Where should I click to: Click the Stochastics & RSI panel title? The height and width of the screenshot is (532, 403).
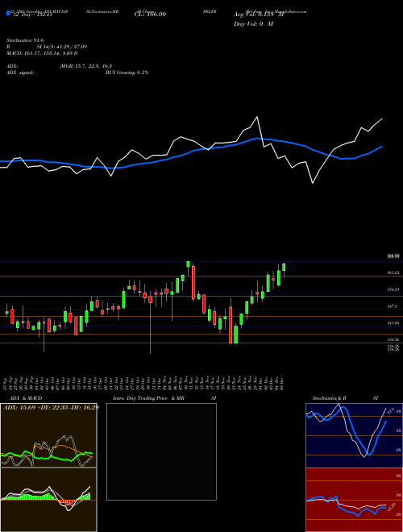click(x=345, y=398)
